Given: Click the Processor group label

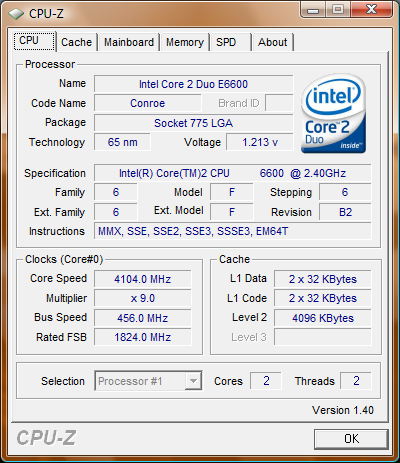Looking at the screenshot, I should [50, 64].
